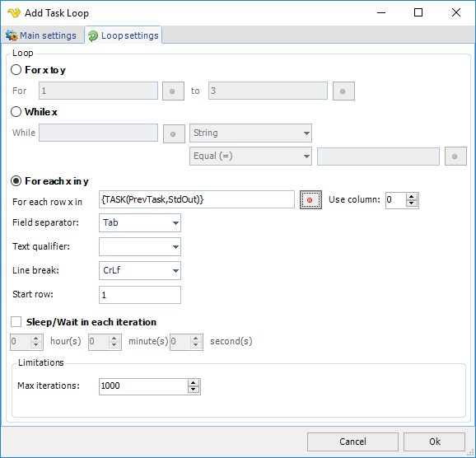Click into the Start row input field

(x=140, y=295)
